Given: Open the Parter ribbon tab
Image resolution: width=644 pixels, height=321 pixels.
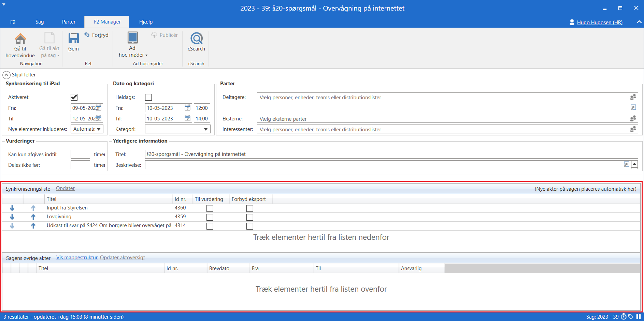Looking at the screenshot, I should [x=69, y=22].
